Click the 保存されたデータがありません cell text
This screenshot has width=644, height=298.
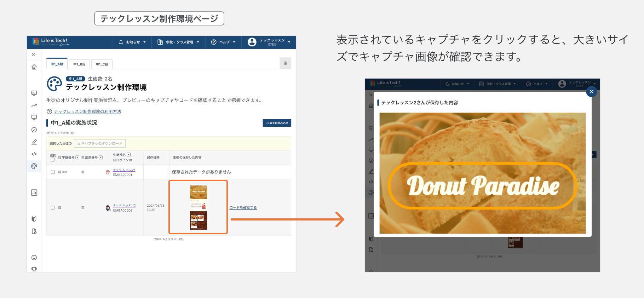tap(201, 172)
